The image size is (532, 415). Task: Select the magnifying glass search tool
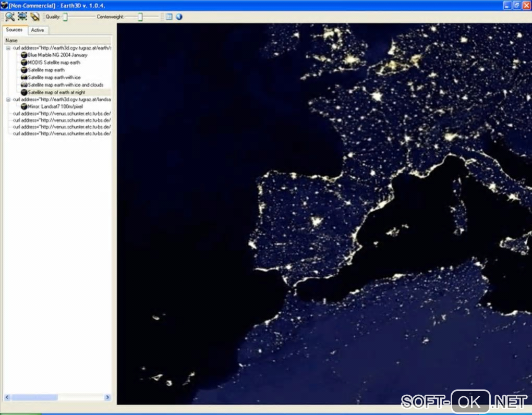pyautogui.click(x=10, y=17)
